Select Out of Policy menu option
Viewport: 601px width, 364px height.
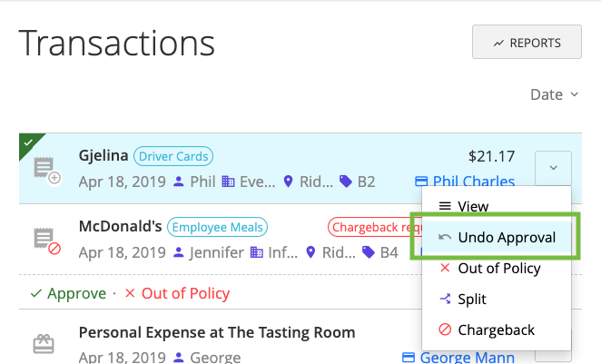click(498, 268)
